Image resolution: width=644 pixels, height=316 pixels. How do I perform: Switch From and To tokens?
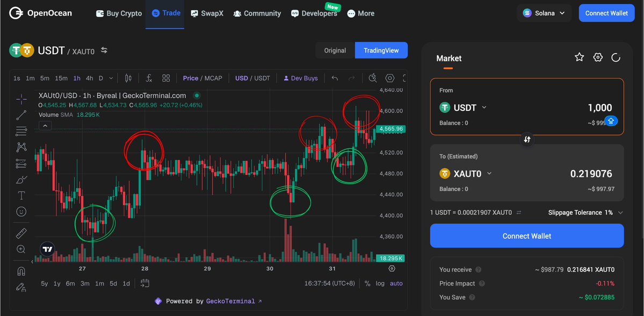[x=527, y=139]
